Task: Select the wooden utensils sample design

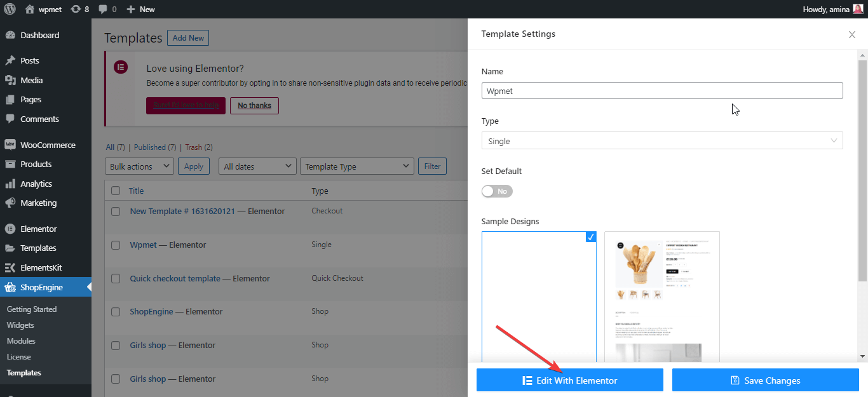Action: tap(662, 297)
